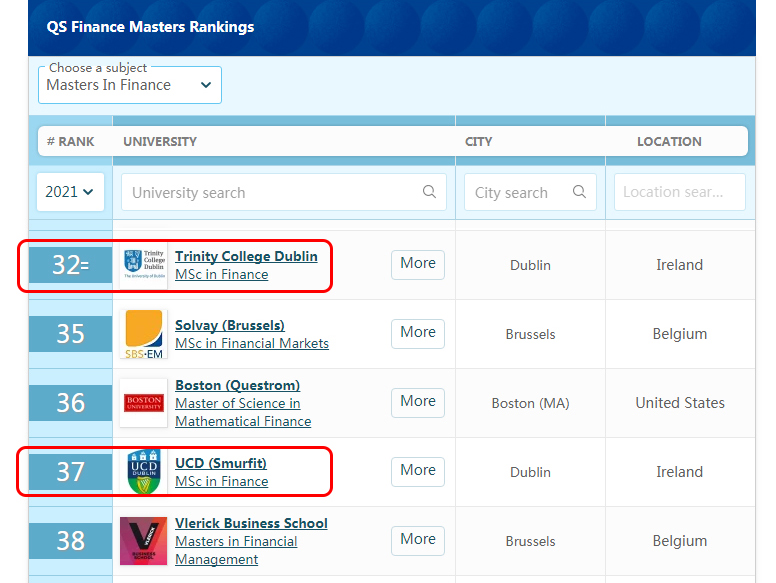Click the Trinity College Dublin logo
Viewport: 776px width, 583px height.
click(144, 265)
